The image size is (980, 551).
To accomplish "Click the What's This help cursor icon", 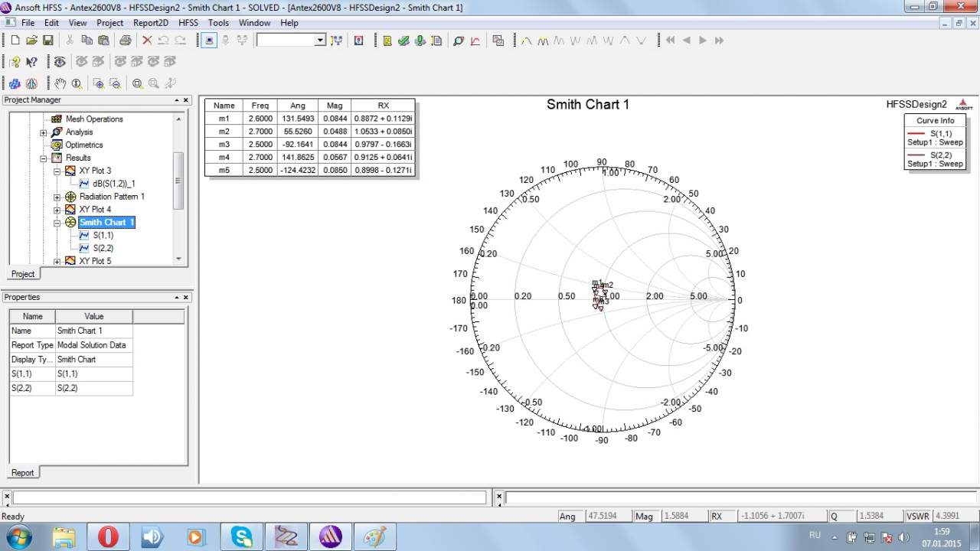I will pos(31,62).
